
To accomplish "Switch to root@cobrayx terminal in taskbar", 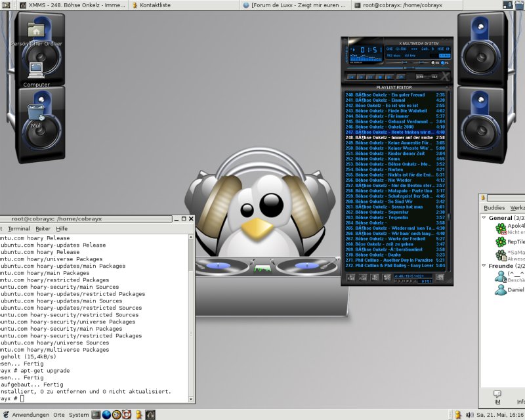I will 407,5.
